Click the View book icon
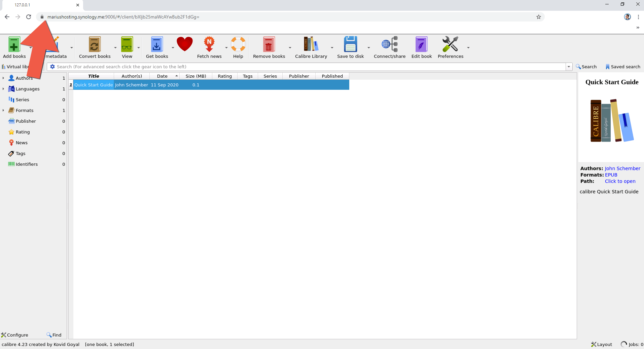The height and width of the screenshot is (349, 644). click(x=127, y=44)
